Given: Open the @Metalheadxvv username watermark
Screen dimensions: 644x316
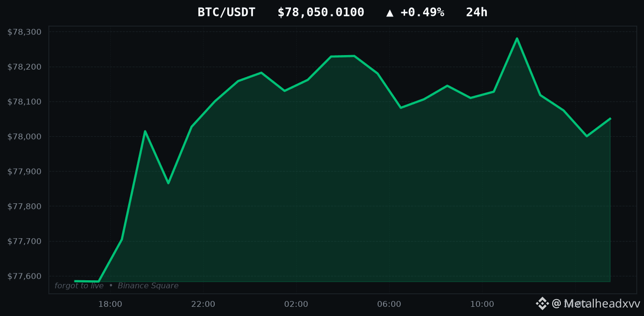Looking at the screenshot, I should (x=596, y=303).
